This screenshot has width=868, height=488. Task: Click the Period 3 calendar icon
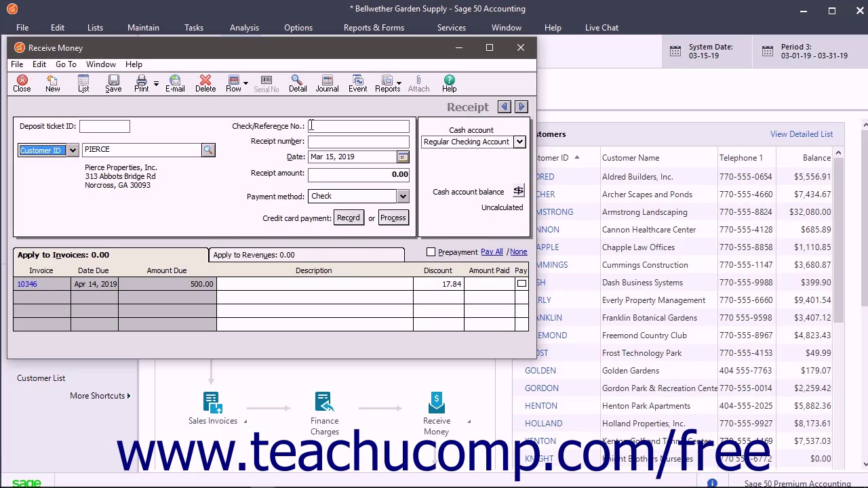(768, 52)
